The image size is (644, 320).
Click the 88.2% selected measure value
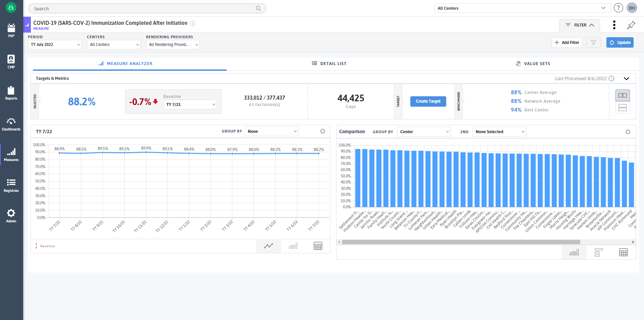(x=82, y=102)
